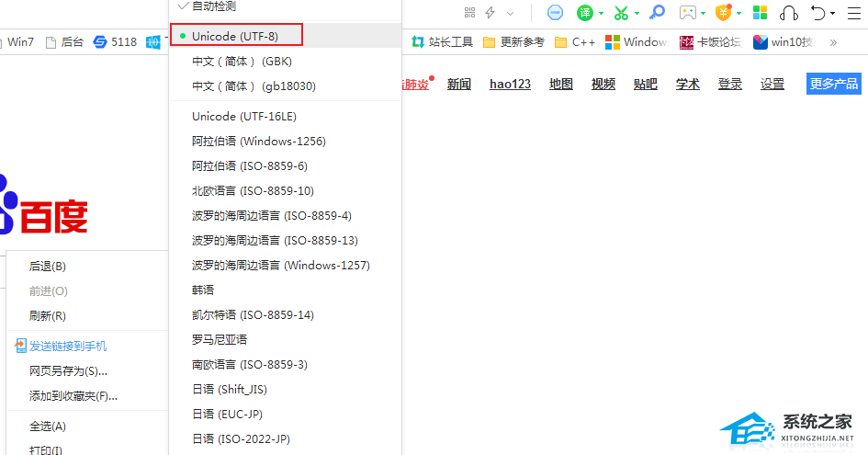Click the colorful four-square apps icon

point(760,12)
